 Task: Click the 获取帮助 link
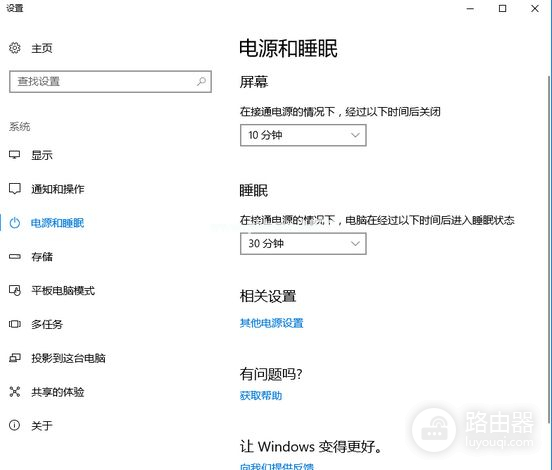click(x=261, y=395)
